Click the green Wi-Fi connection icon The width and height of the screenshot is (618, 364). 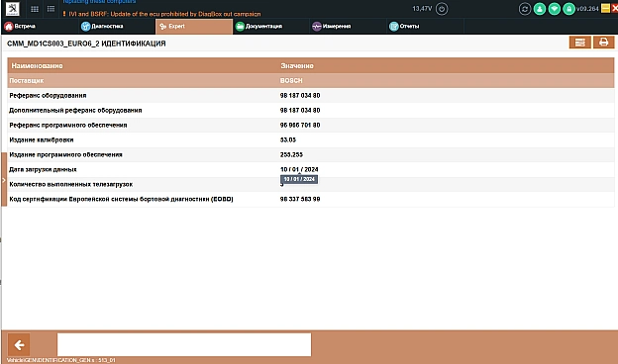[x=555, y=9]
